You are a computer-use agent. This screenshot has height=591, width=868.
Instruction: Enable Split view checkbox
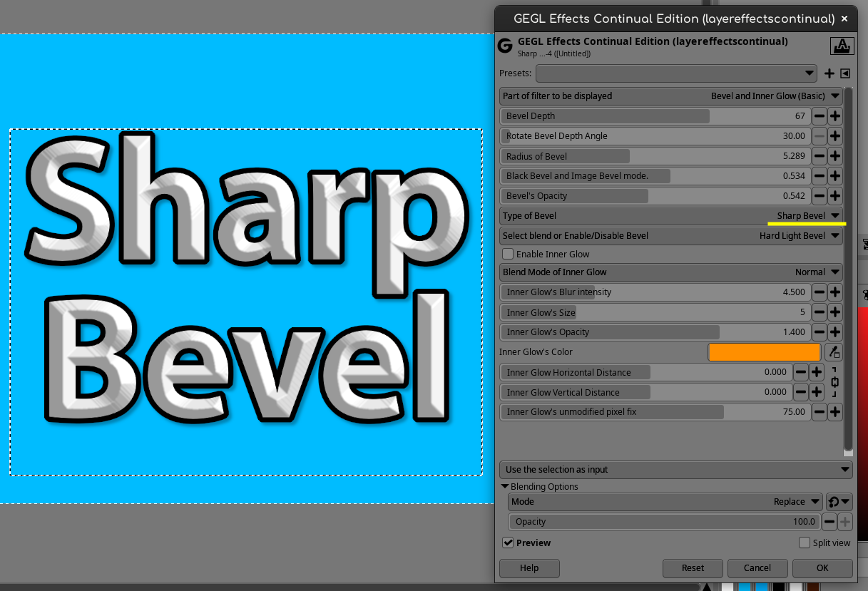(805, 543)
